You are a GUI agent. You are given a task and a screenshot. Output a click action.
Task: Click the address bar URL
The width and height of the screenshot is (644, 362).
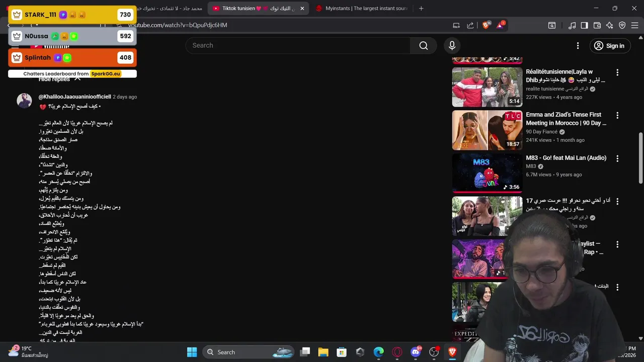point(178,25)
